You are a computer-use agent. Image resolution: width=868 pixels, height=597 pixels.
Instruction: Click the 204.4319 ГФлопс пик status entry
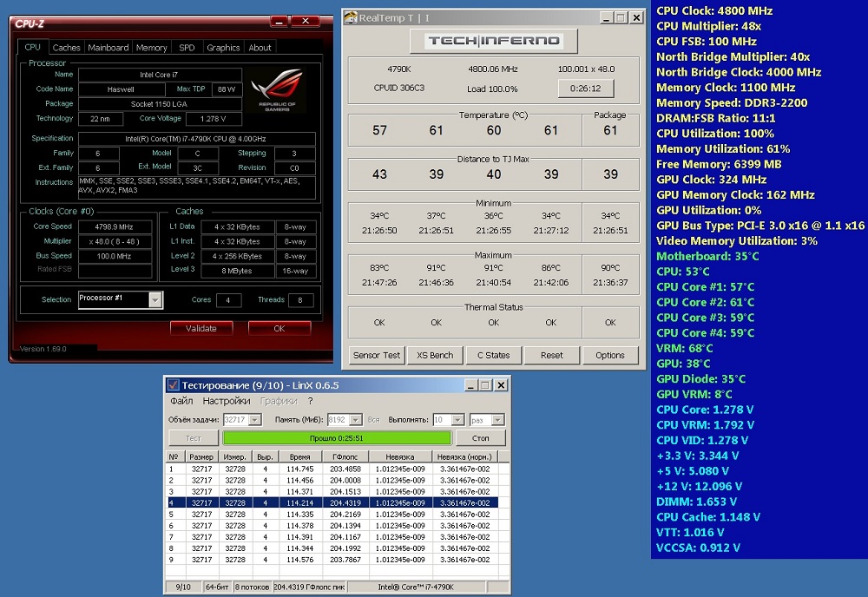coord(309,587)
